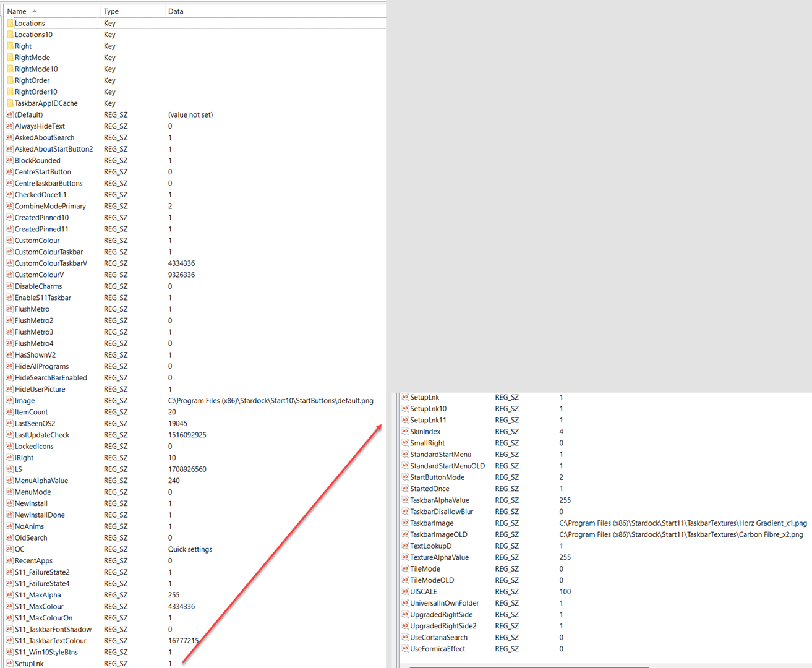Click the LS data 1708926560
Image resolution: width=812 pixels, height=668 pixels.
(x=187, y=469)
